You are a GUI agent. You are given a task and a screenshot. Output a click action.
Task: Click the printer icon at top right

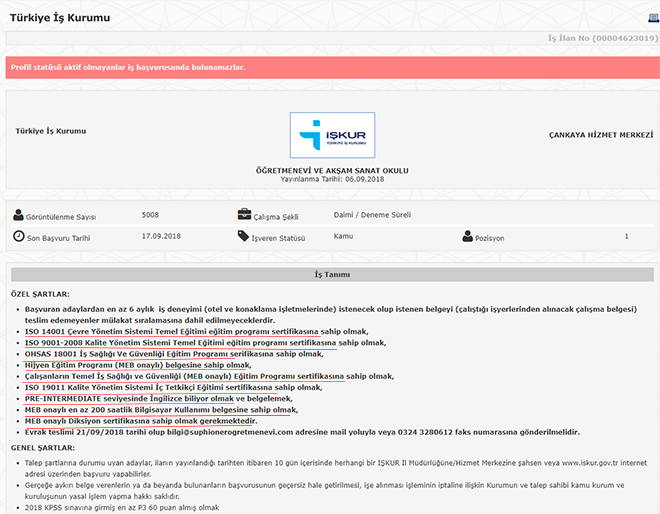click(654, 18)
